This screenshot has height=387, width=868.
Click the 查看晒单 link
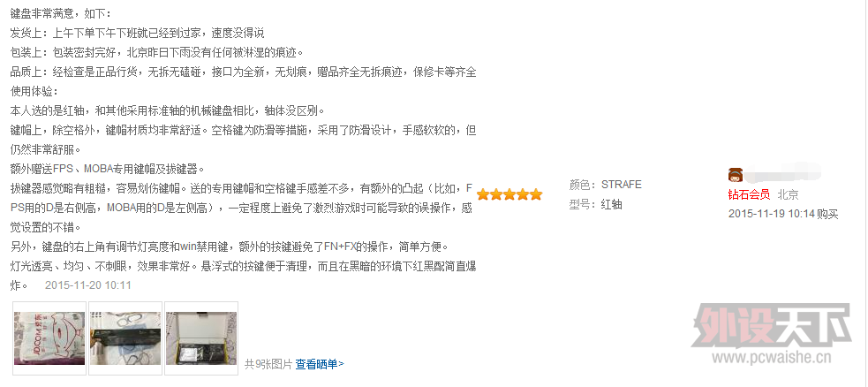tap(320, 364)
